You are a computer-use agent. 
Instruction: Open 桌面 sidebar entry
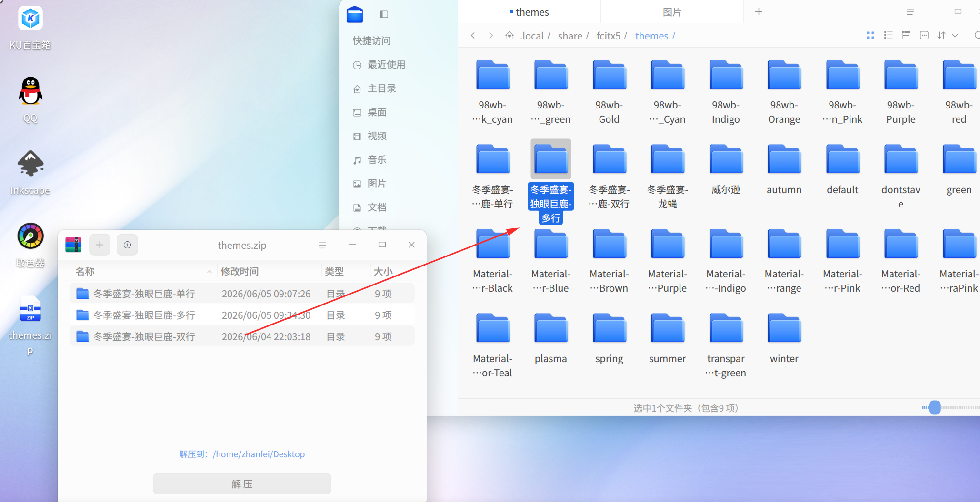370,112
